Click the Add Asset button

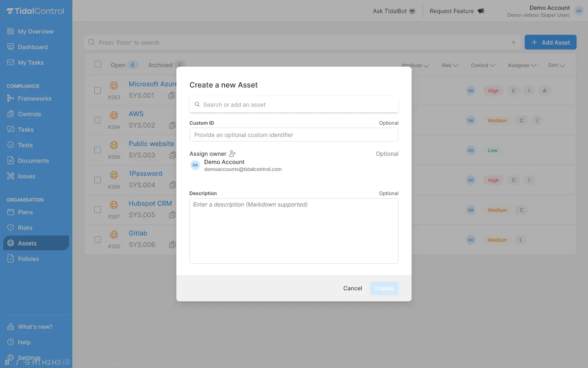click(550, 43)
